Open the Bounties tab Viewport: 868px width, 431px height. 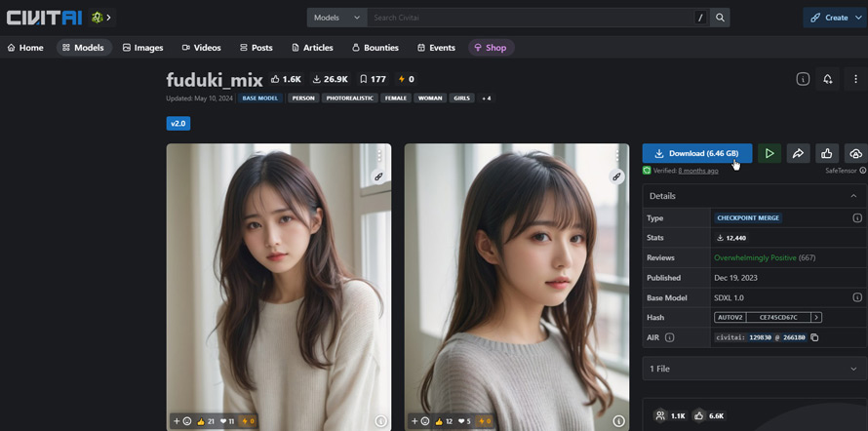coord(375,47)
